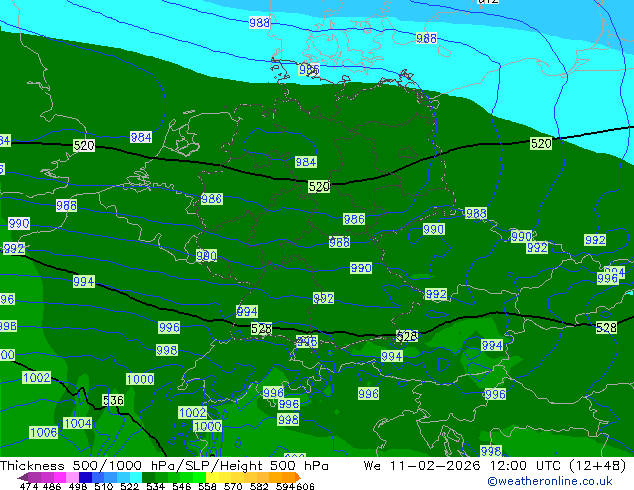Click the legend value 474
The width and height of the screenshot is (634, 490).
29,486
